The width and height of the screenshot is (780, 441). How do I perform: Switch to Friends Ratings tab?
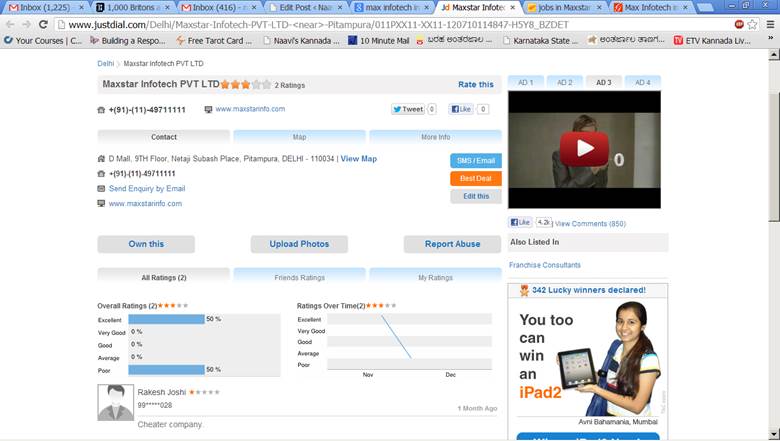coord(299,277)
